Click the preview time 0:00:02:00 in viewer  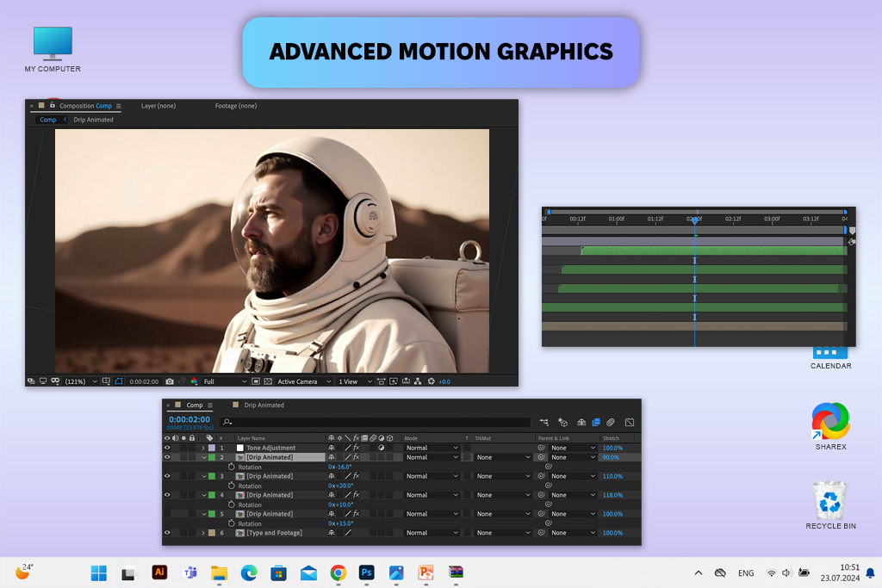pyautogui.click(x=144, y=381)
